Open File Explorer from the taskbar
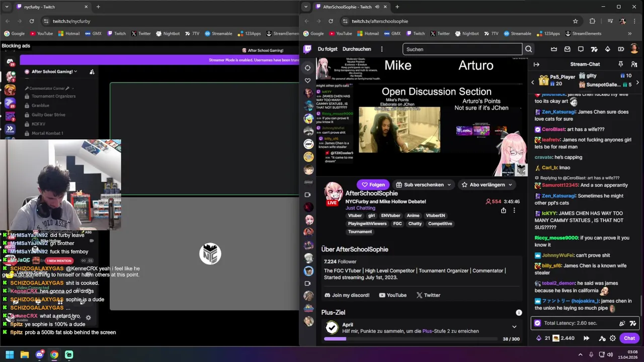 point(24,354)
